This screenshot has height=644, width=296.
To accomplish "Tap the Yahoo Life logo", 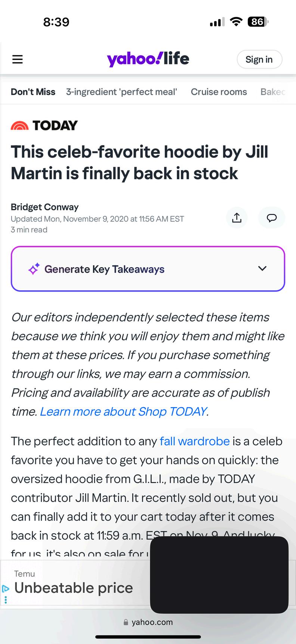I will (148, 59).
